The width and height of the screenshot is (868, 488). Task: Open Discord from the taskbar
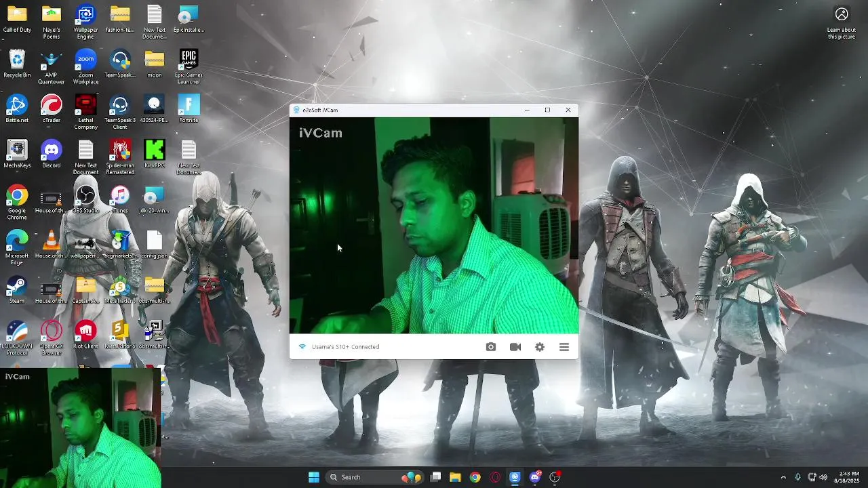click(535, 477)
